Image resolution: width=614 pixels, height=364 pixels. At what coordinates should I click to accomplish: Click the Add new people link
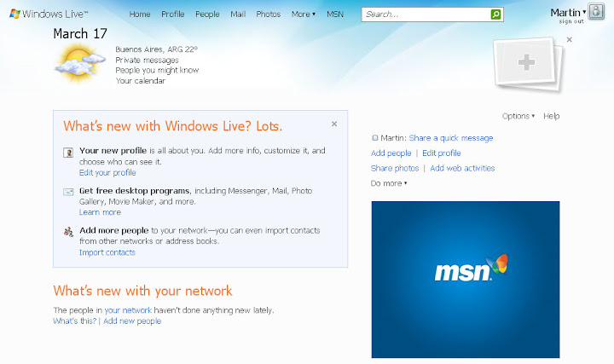(132, 321)
